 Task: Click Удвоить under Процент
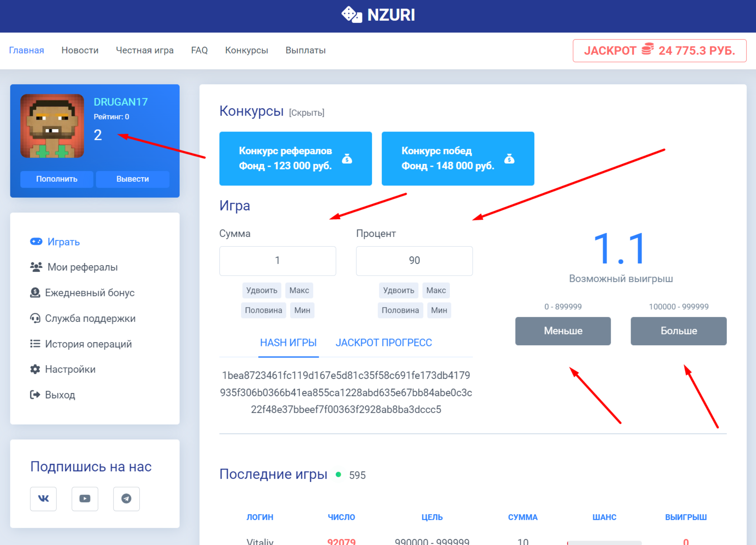click(x=399, y=290)
